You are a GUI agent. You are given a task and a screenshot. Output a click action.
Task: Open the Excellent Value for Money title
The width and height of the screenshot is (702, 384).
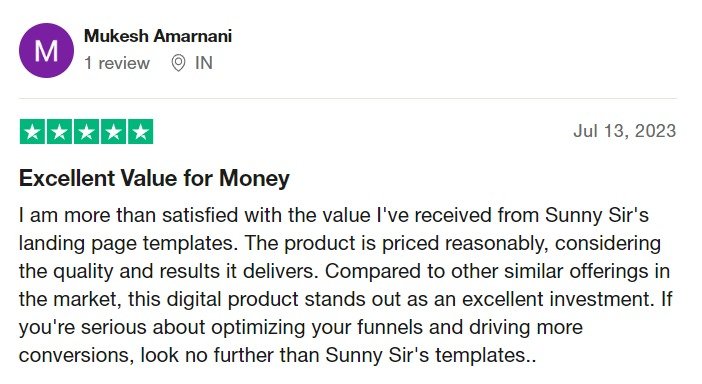[x=154, y=178]
